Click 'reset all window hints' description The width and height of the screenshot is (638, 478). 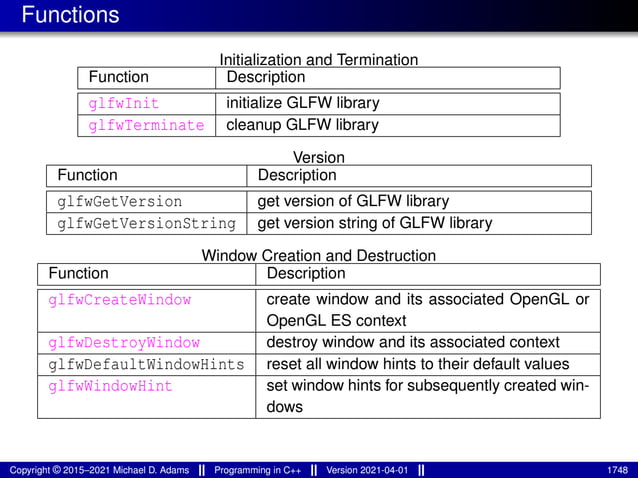[x=418, y=364]
